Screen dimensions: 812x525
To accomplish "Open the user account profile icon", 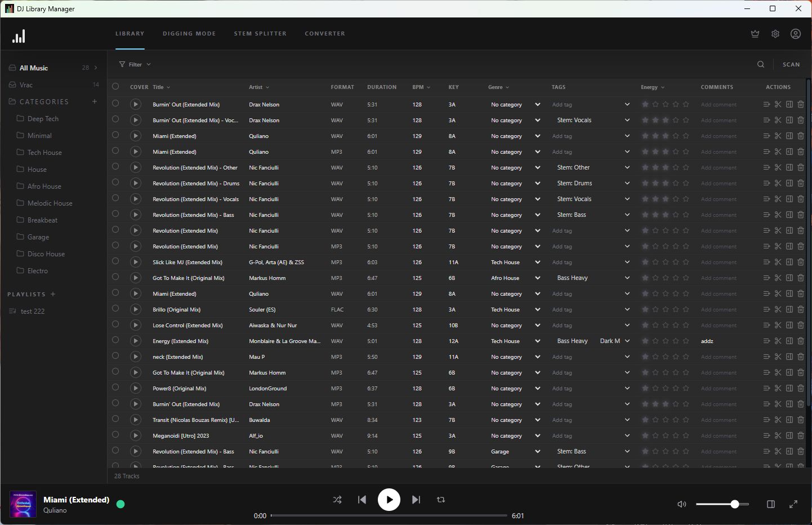I will 796,34.
